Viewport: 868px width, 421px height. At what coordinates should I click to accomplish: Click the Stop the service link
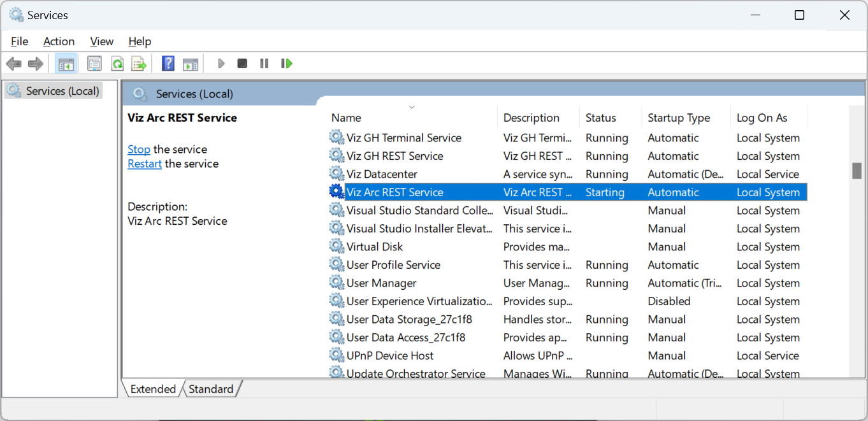pyautogui.click(x=138, y=149)
